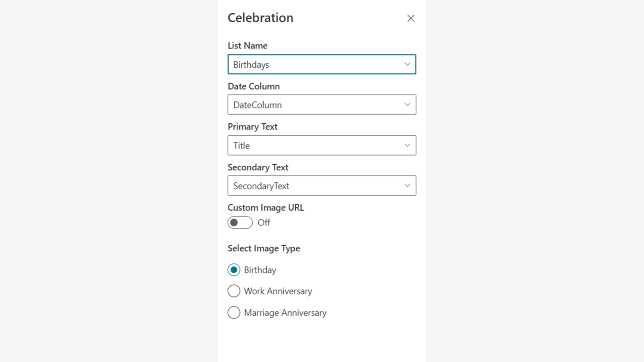Close the Celebration panel with X icon
The image size is (644, 362).
411,18
